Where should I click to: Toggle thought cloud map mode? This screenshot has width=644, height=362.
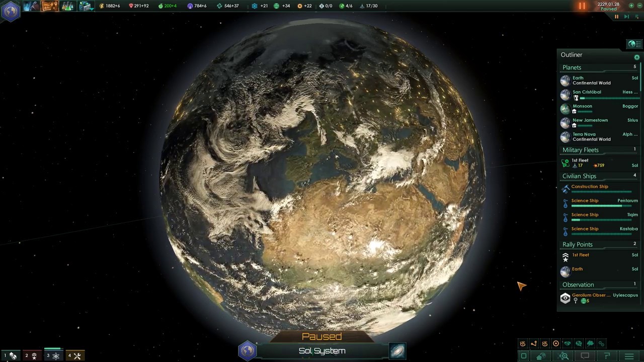590,344
